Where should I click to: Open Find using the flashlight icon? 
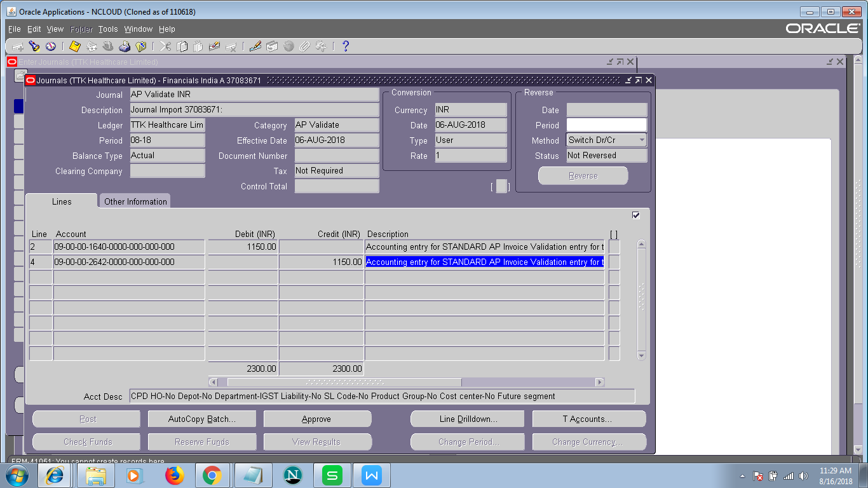tap(34, 46)
